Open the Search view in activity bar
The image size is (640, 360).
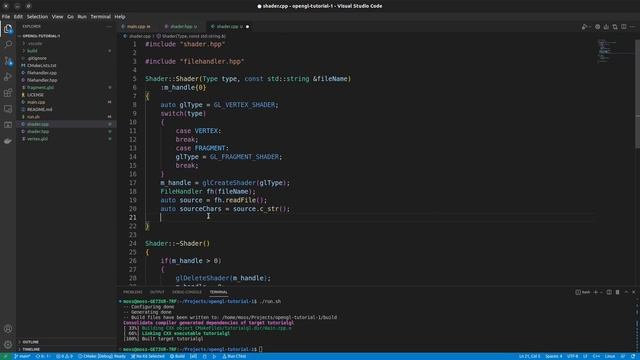pos(8,44)
